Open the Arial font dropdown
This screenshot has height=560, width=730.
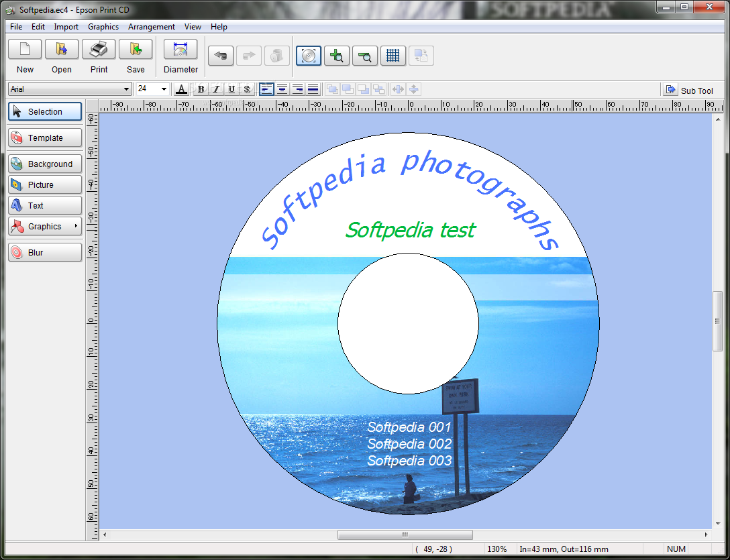[x=126, y=89]
